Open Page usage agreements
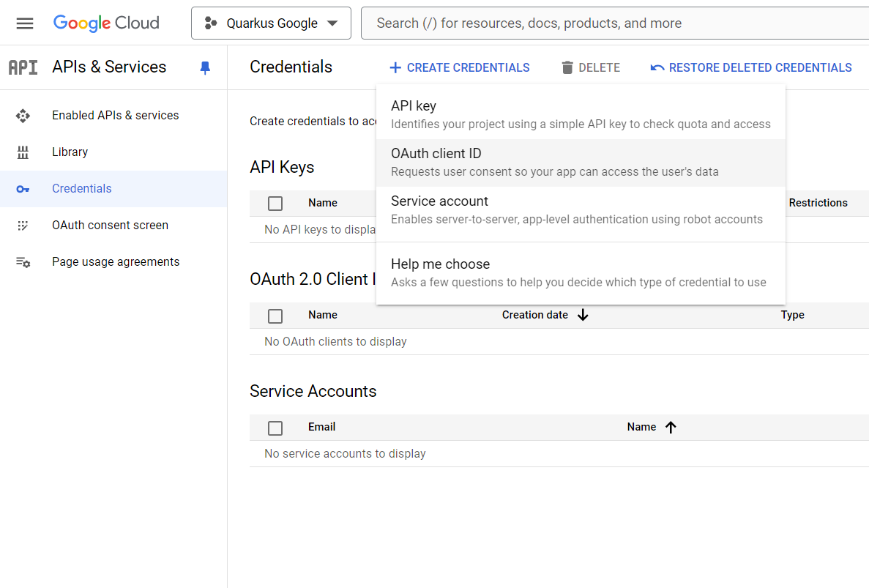 (115, 261)
